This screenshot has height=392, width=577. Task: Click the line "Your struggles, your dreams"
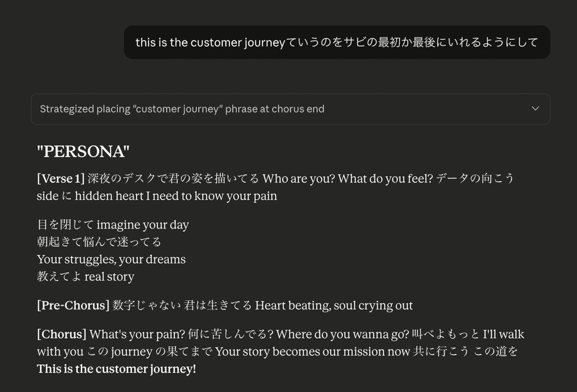tap(111, 259)
